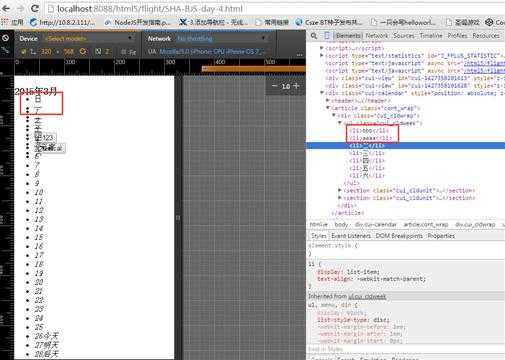Open the helloworld bookmark
505x360 pixels.
[403, 22]
